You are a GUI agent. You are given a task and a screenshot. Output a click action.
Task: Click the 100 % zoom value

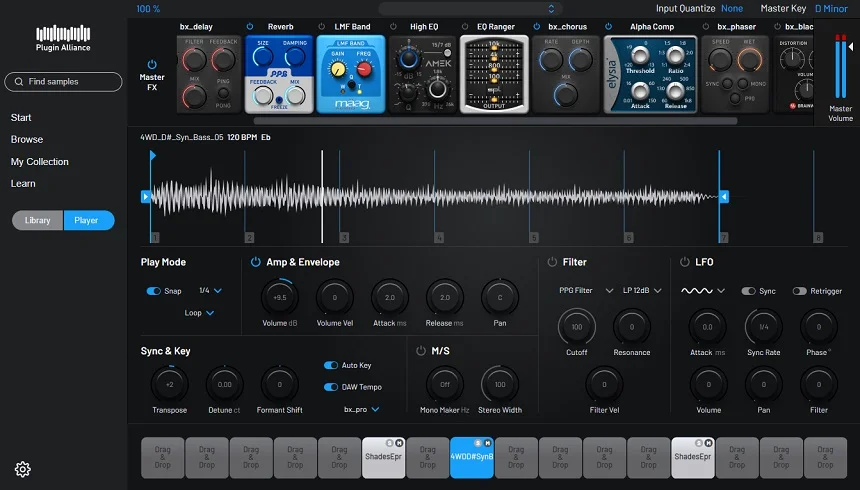click(x=148, y=9)
